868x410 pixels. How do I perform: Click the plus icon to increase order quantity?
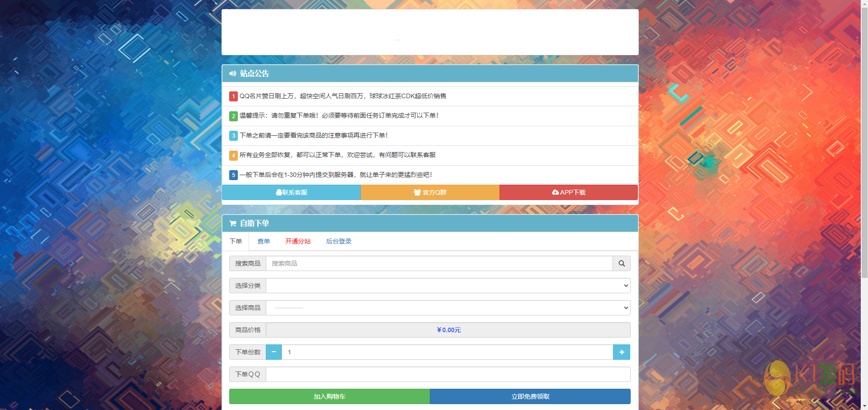(621, 352)
